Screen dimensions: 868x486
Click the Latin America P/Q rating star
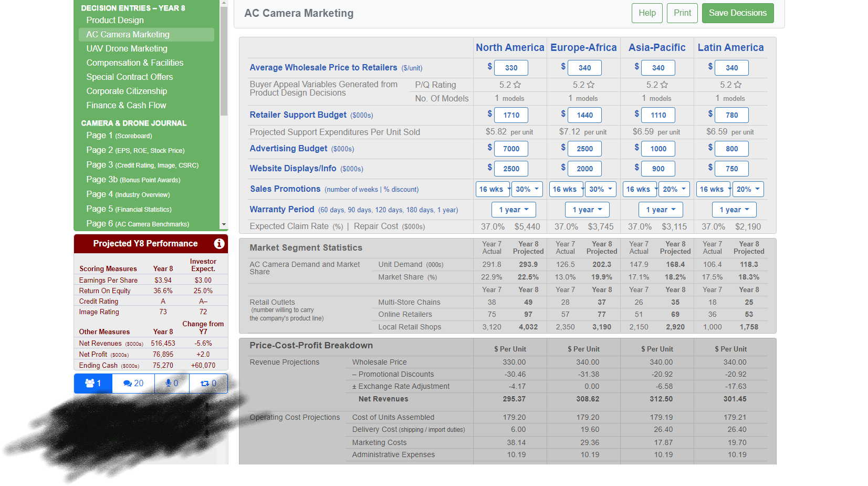click(x=738, y=85)
